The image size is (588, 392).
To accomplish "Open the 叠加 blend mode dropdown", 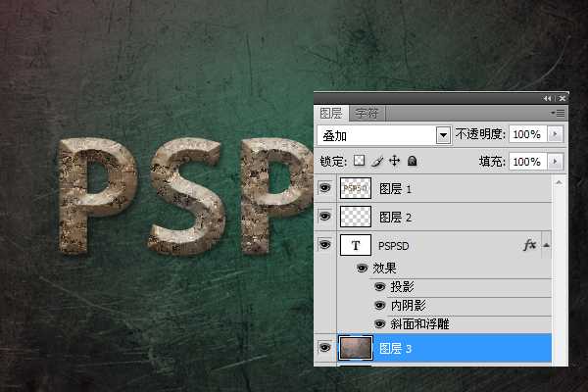I will [443, 134].
